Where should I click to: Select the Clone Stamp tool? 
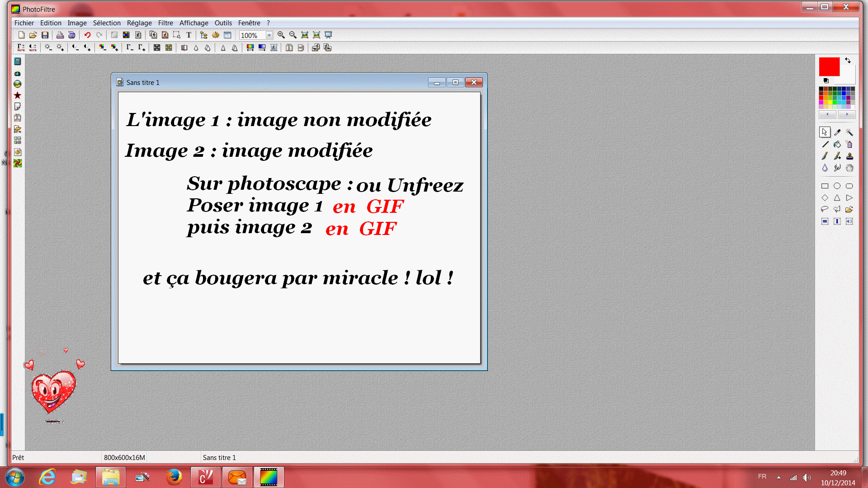pos(849,156)
